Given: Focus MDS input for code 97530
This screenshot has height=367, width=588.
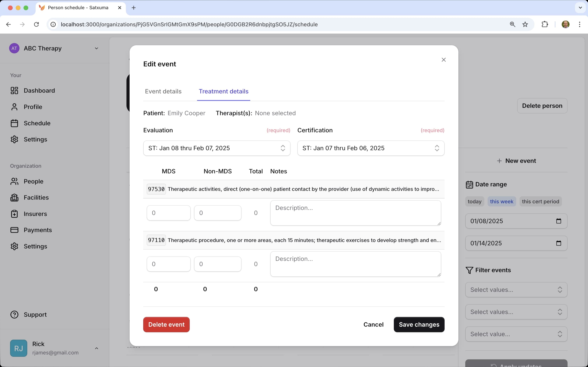Looking at the screenshot, I should click(169, 213).
